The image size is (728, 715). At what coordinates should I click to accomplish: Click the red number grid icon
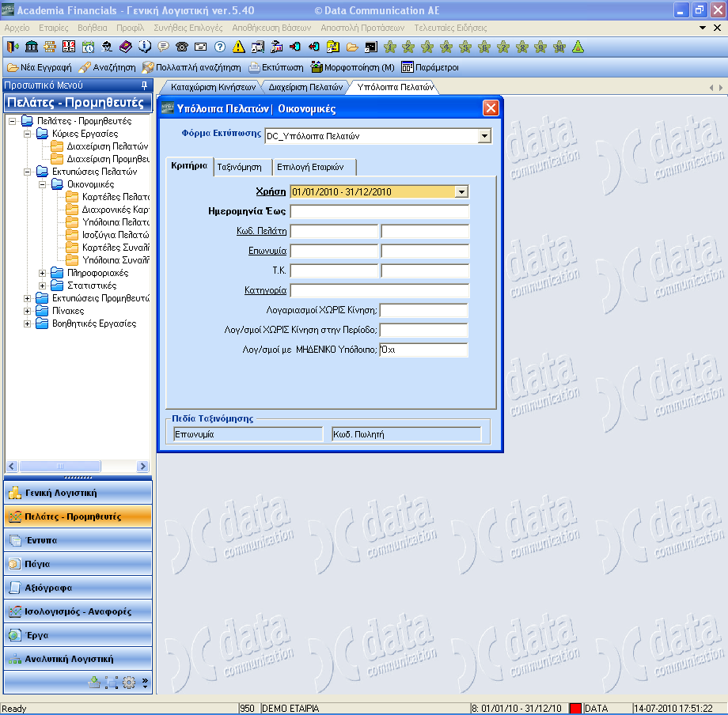[x=69, y=47]
